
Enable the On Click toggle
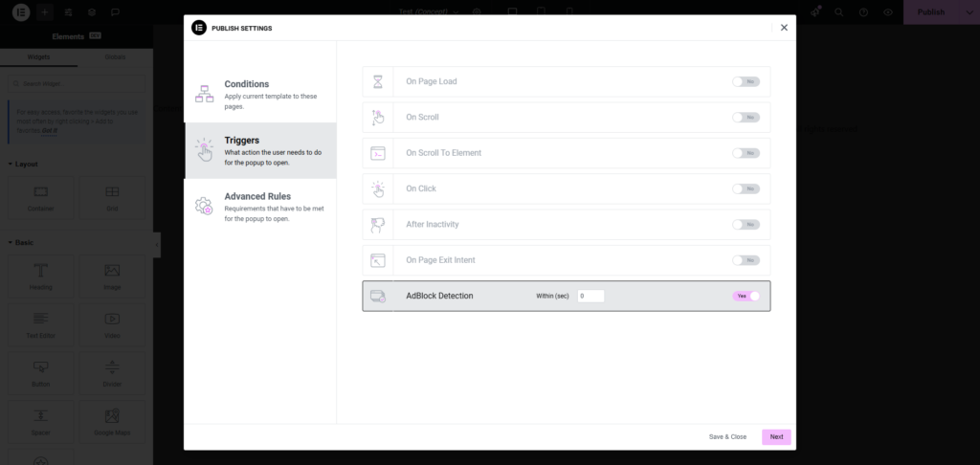click(x=746, y=188)
